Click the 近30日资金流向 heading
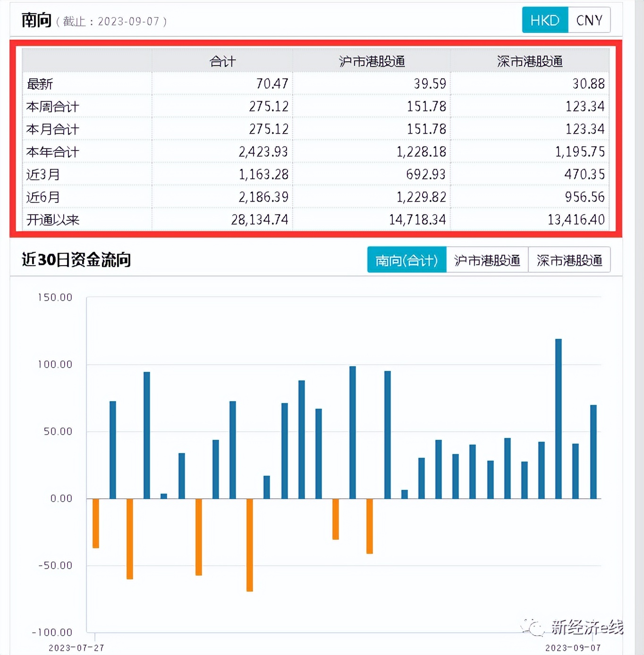The image size is (644, 655). (x=77, y=259)
